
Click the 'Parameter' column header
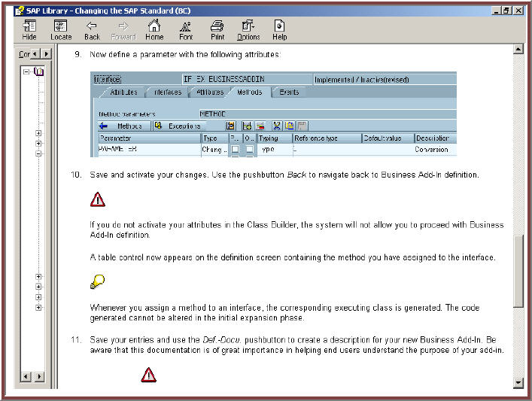coord(150,138)
